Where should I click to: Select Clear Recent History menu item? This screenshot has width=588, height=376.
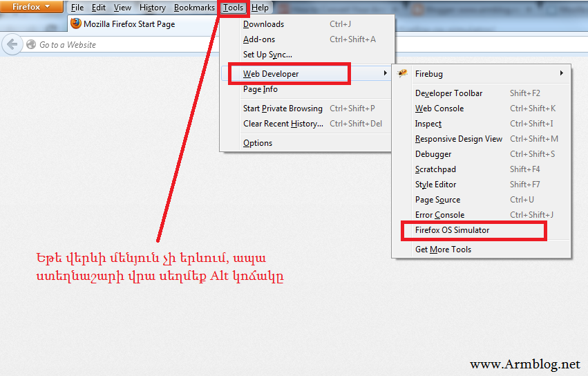[x=307, y=124]
